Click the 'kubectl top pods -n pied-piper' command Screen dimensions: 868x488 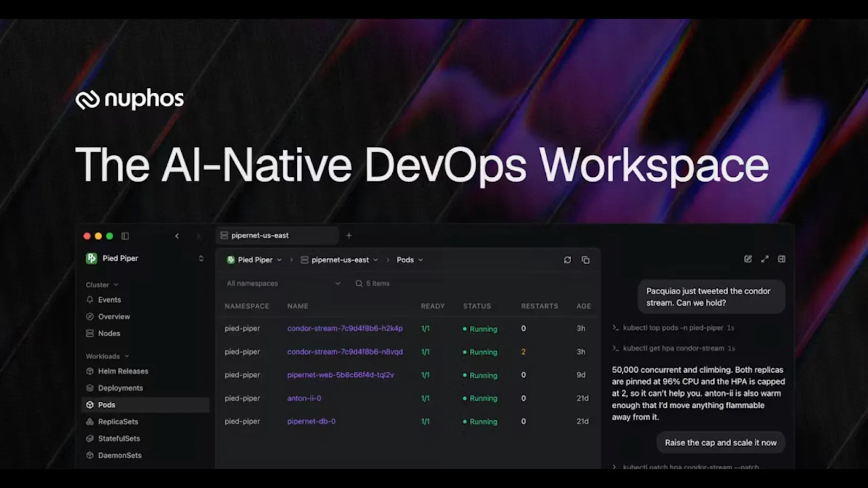[673, 328]
